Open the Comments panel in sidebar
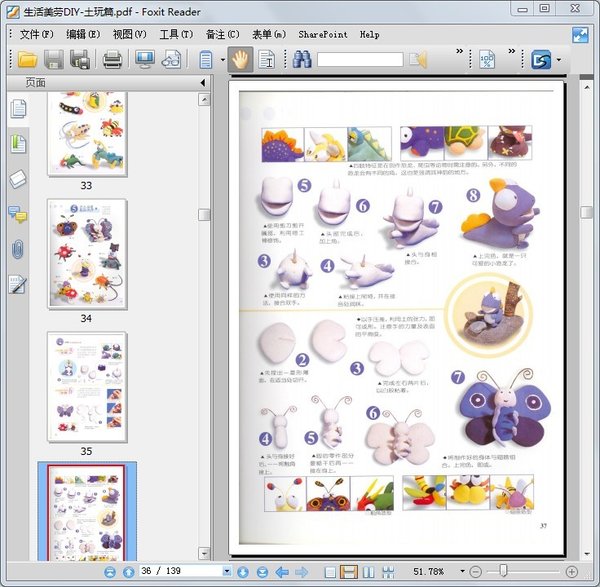The image size is (600, 587). pyautogui.click(x=18, y=214)
